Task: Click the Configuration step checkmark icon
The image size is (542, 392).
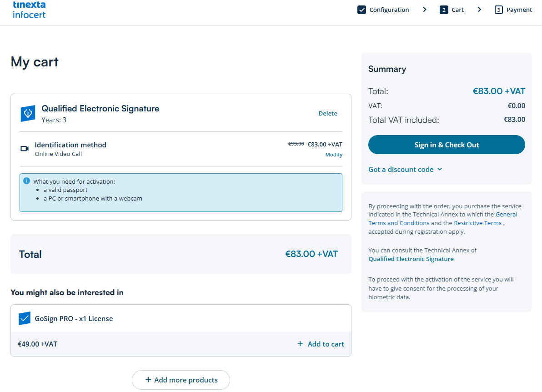Action: (362, 10)
